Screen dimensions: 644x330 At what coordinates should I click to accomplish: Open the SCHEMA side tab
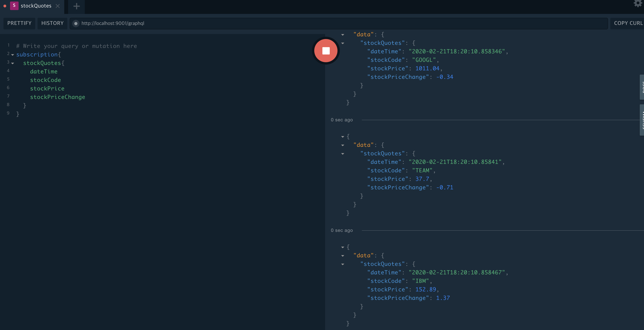[x=642, y=120]
